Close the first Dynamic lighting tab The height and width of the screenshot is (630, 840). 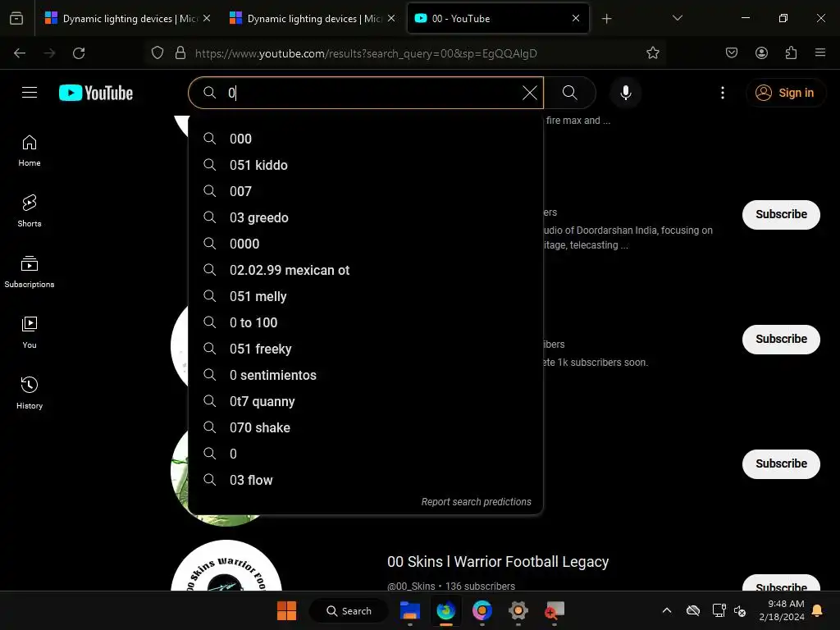pyautogui.click(x=207, y=19)
